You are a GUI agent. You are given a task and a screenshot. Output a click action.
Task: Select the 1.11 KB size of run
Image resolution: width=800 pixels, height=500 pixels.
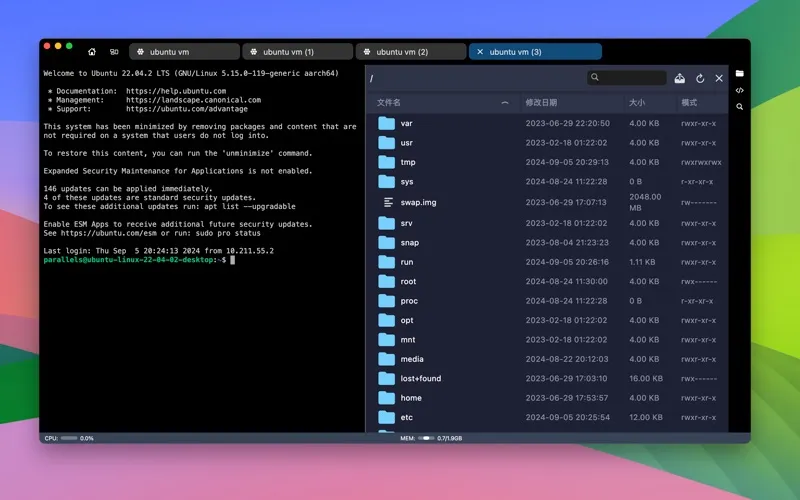[x=642, y=262]
